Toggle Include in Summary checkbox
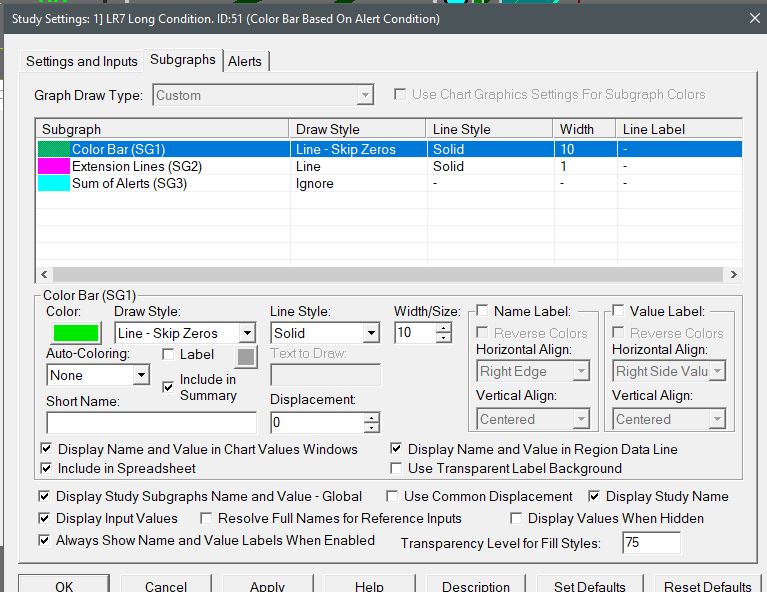The width and height of the screenshot is (767, 592). [x=168, y=387]
